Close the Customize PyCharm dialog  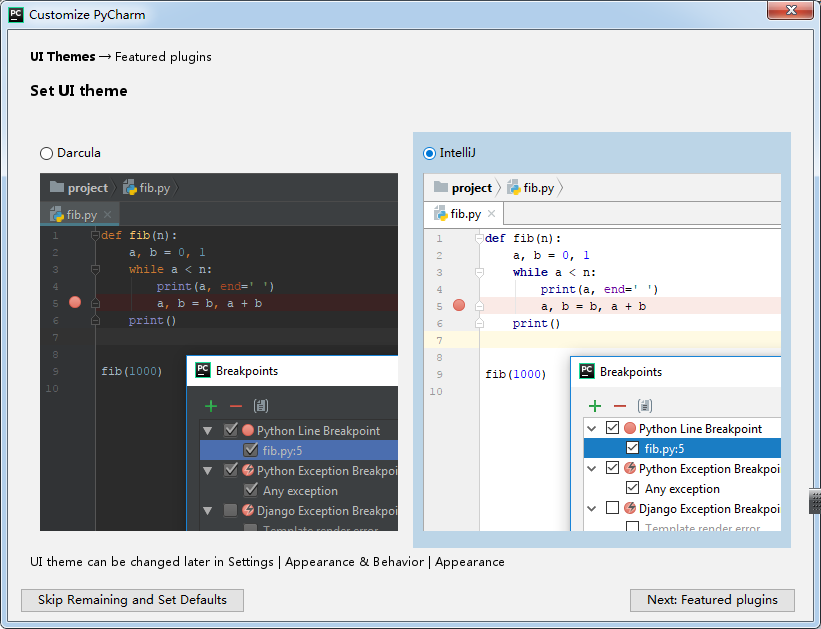(791, 10)
